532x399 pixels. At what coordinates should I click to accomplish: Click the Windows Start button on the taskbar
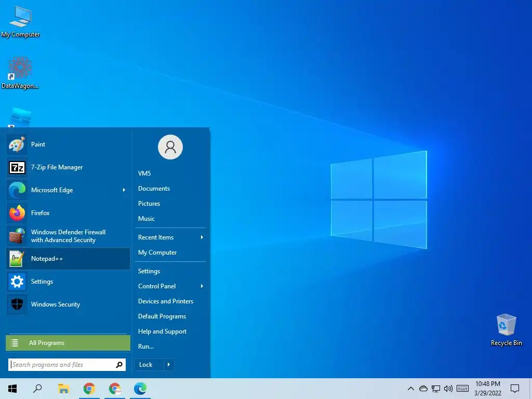12,389
